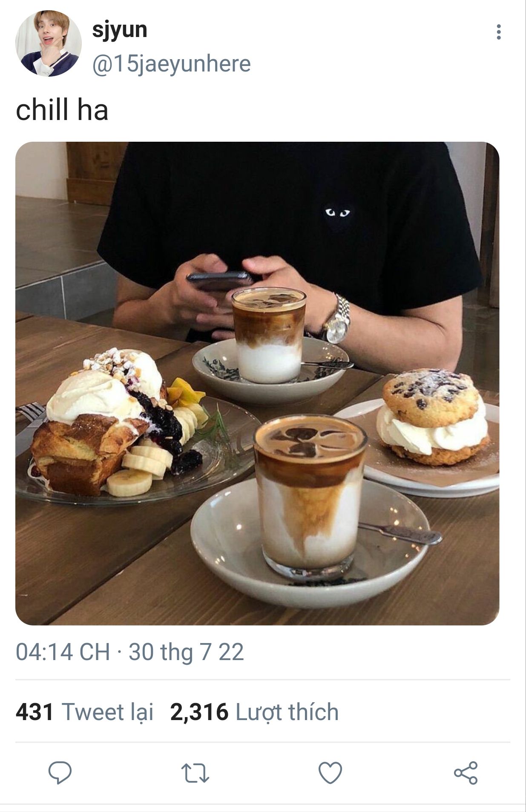This screenshot has width=526, height=812.
Task: Tap the front coffee glass in photo
Action: tap(310, 495)
